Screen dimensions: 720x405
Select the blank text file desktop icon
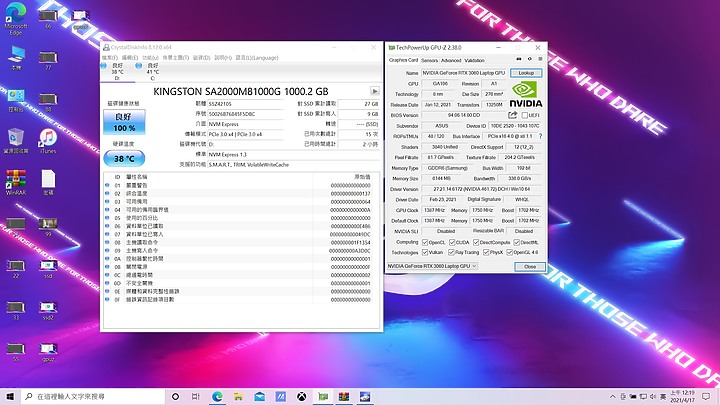coord(48,182)
